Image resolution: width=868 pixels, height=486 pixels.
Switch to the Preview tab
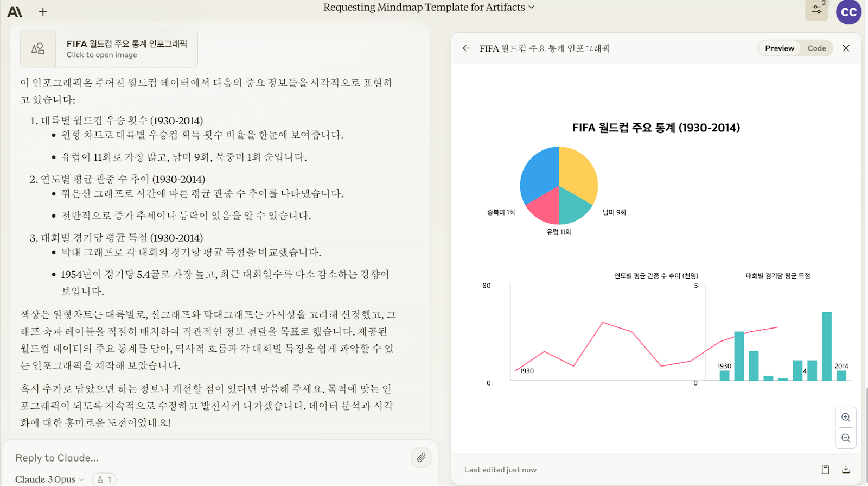(x=780, y=48)
